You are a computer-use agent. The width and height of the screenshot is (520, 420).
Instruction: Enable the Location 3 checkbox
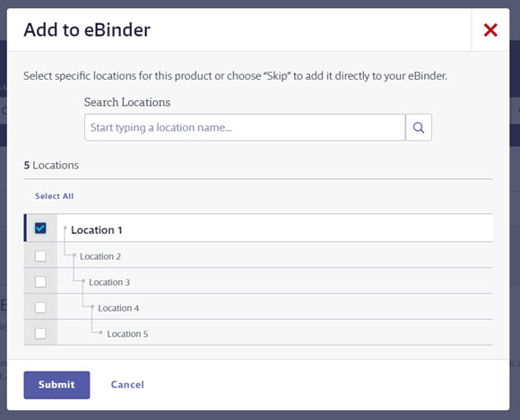pos(40,281)
